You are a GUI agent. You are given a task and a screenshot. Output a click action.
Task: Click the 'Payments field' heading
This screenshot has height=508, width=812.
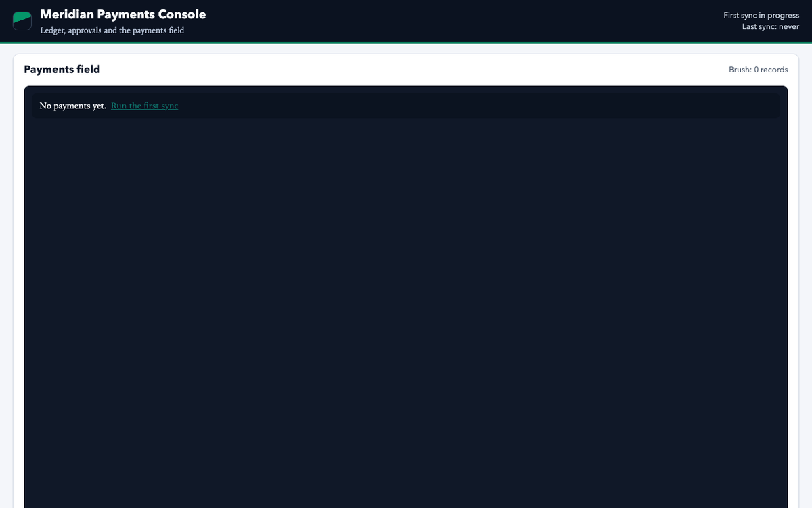pos(62,69)
